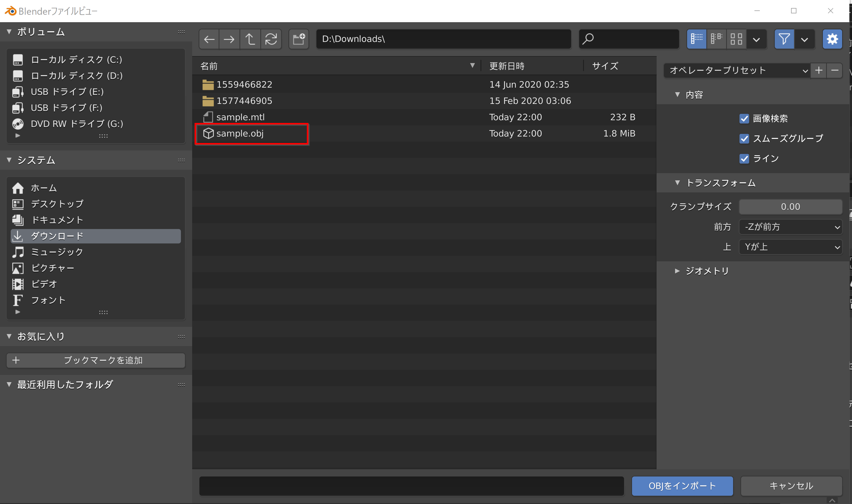
Task: Go forward to next folder
Action: click(229, 39)
